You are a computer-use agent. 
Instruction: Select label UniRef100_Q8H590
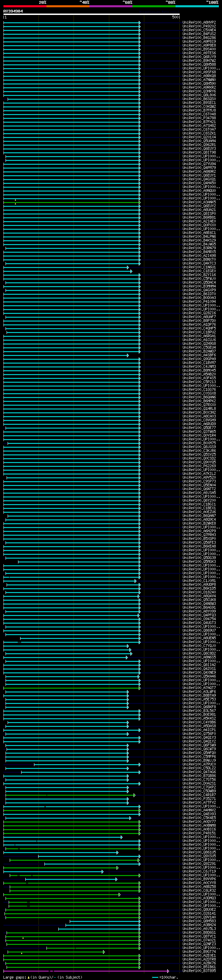pyautogui.click(x=199, y=84)
